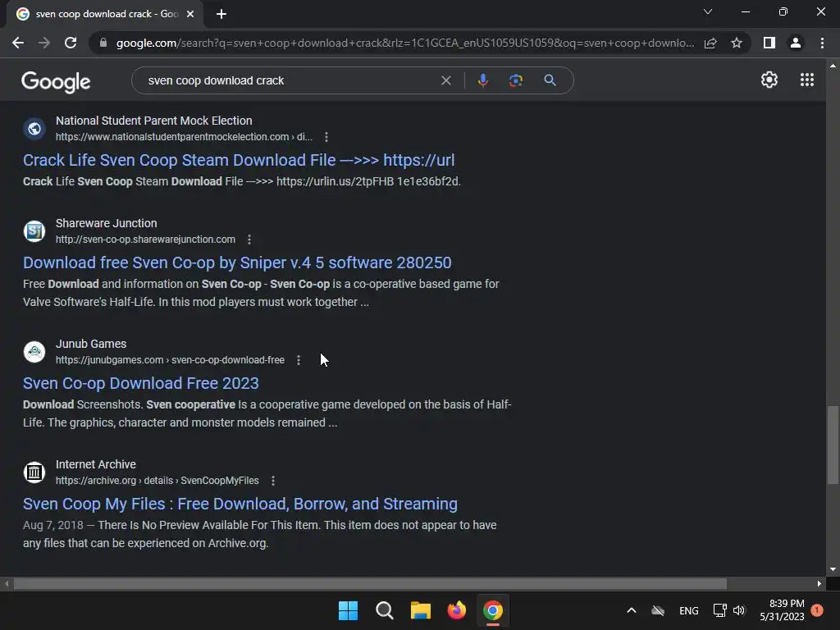Viewport: 840px width, 630px height.
Task: Click the Internet Archive site icon
Action: pos(34,472)
